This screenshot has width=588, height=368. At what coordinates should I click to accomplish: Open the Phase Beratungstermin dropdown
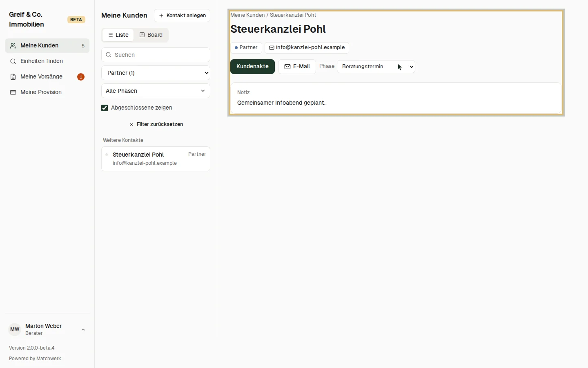coord(376,67)
